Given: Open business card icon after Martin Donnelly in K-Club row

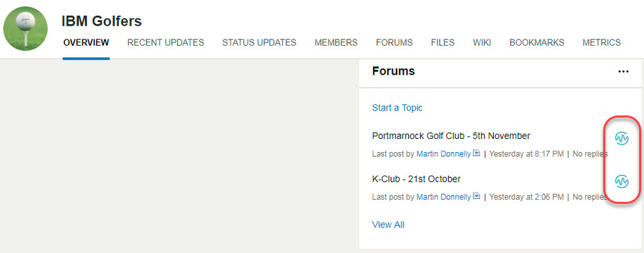Looking at the screenshot, I should pyautogui.click(x=477, y=196).
